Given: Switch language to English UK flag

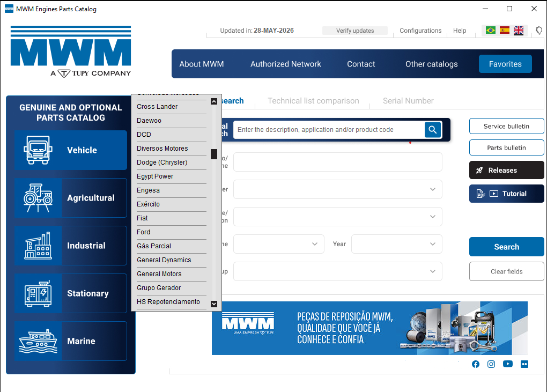Looking at the screenshot, I should 519,31.
